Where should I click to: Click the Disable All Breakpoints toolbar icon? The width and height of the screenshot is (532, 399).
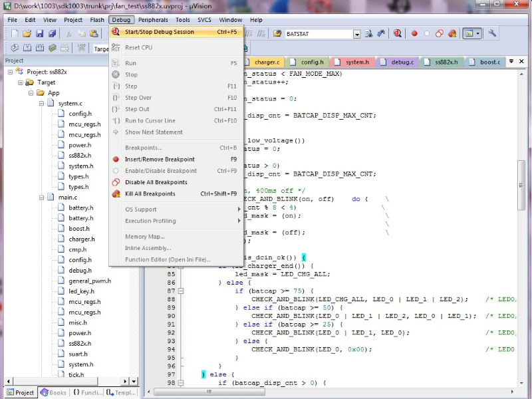click(x=440, y=34)
